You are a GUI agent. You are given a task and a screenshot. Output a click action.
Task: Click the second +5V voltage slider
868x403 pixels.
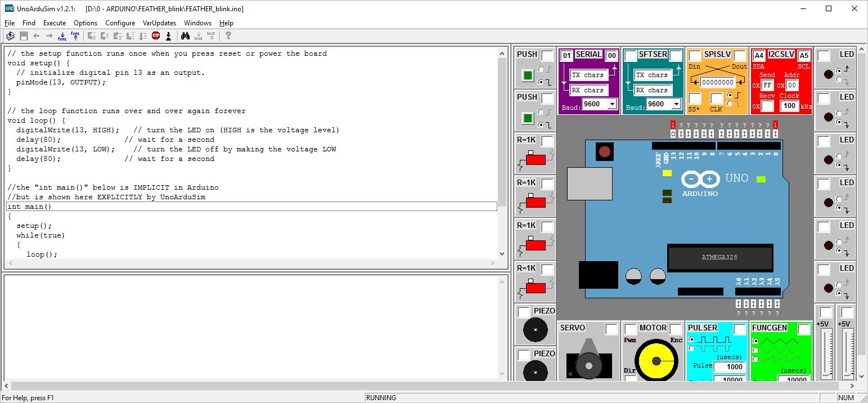[x=847, y=355]
